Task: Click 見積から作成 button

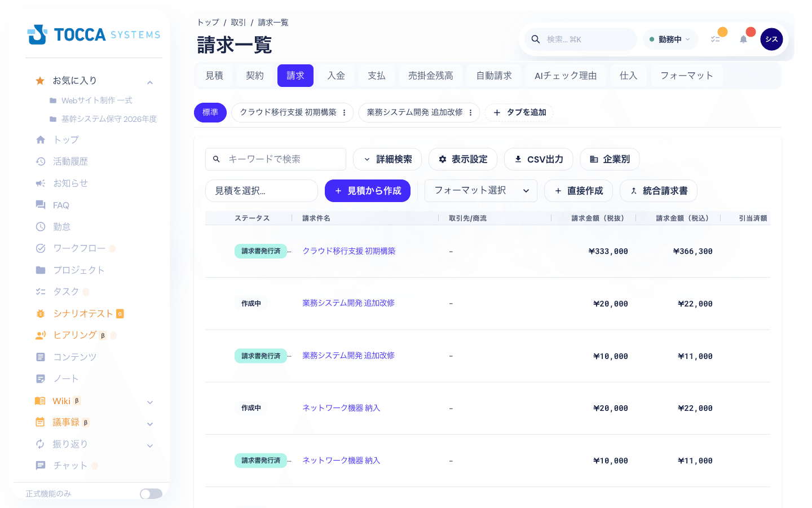Action: 368,191
